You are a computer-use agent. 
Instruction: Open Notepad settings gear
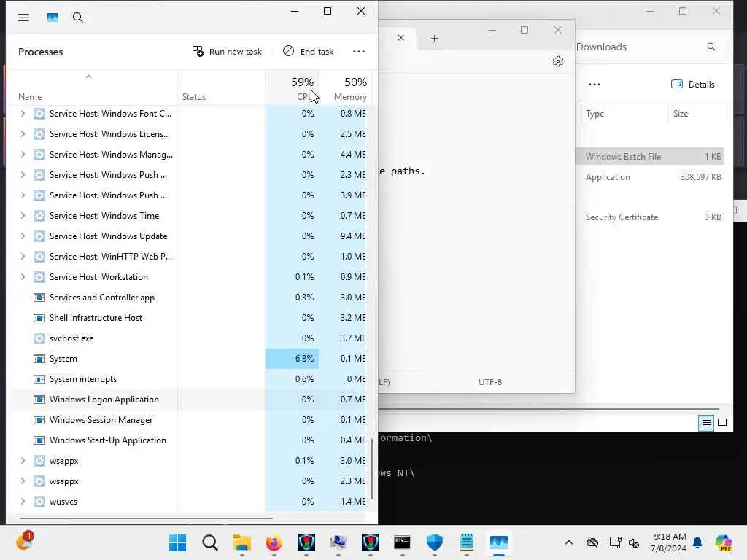[x=558, y=61]
